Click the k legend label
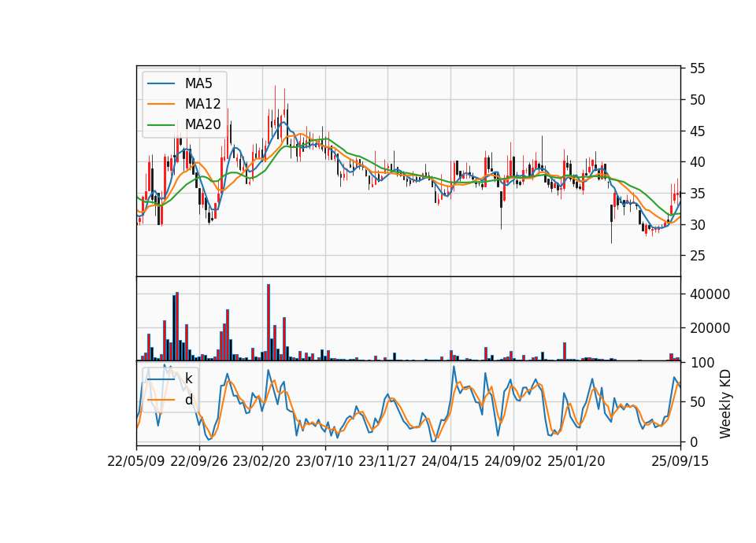 [x=188, y=379]
